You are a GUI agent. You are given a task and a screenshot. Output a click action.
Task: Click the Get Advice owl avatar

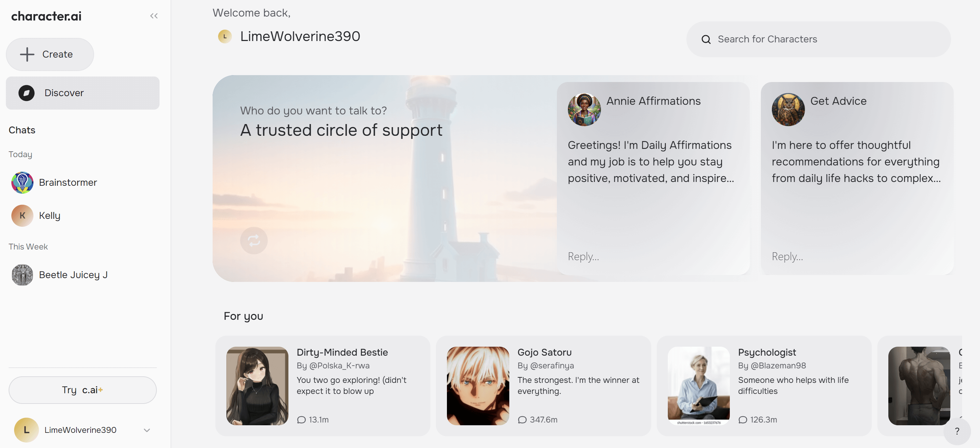click(788, 110)
